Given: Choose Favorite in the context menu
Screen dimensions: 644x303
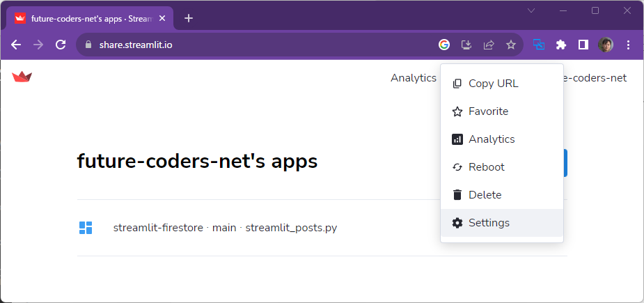Looking at the screenshot, I should click(x=502, y=111).
